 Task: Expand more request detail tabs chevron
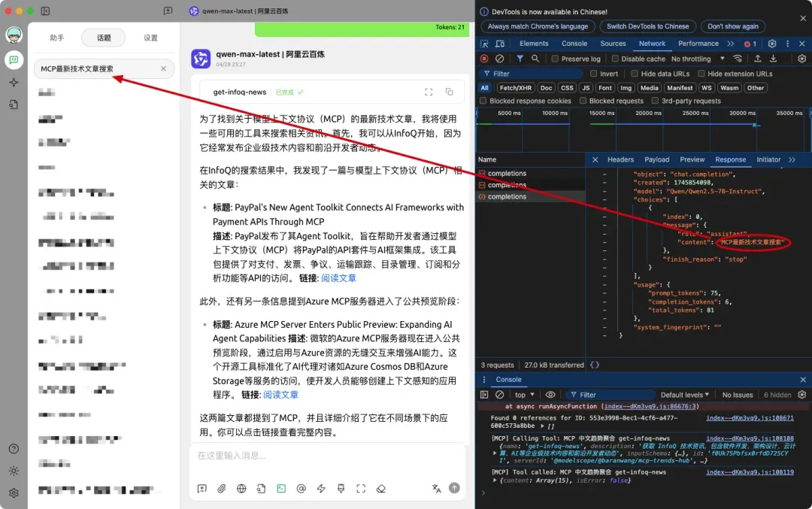[x=792, y=160]
